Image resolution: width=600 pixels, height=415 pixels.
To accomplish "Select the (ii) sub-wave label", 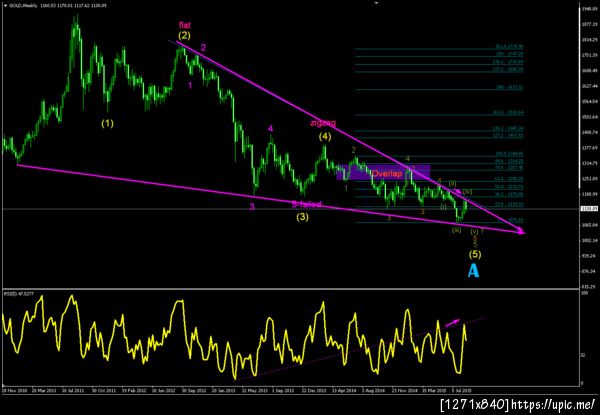I will [452, 183].
